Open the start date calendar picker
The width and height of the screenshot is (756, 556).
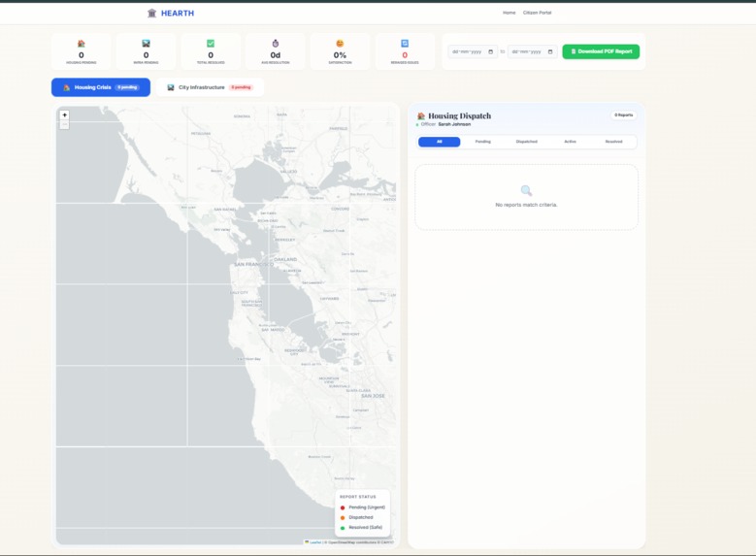point(491,51)
